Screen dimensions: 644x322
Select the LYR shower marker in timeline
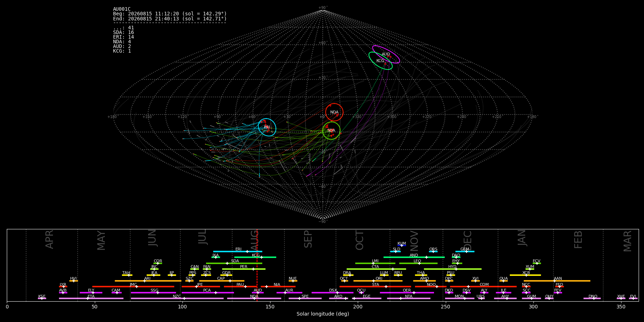(x=63, y=287)
